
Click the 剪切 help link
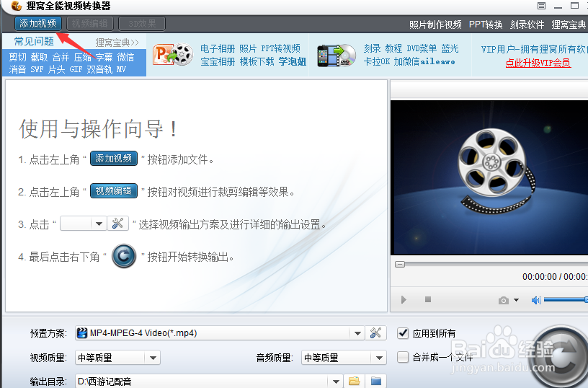(x=17, y=57)
